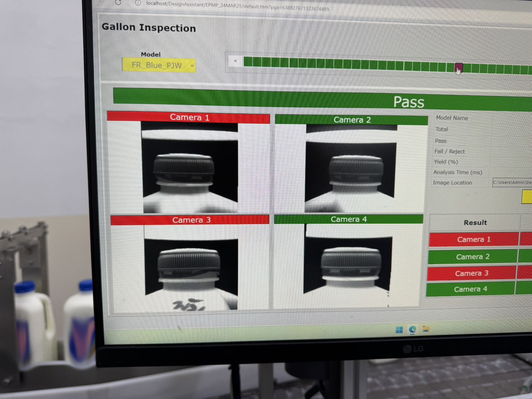Click the dropdown arrow on the Model selector
The height and width of the screenshot is (399, 532).
point(192,66)
